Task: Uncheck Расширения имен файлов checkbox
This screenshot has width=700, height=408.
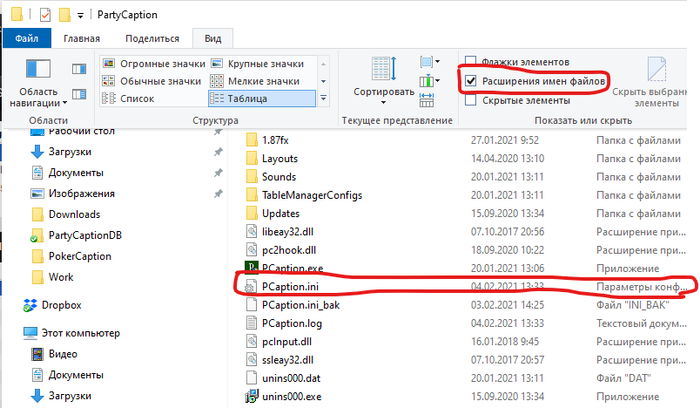Action: point(471,81)
